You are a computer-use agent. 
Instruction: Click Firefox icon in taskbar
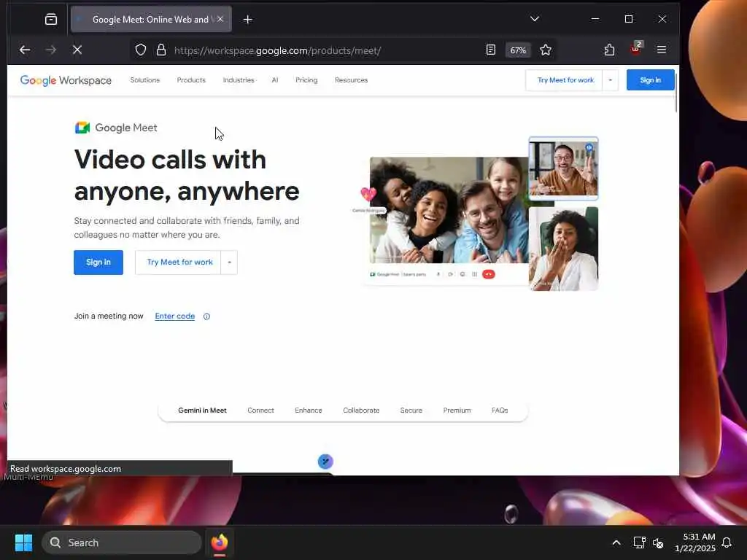coord(220,542)
